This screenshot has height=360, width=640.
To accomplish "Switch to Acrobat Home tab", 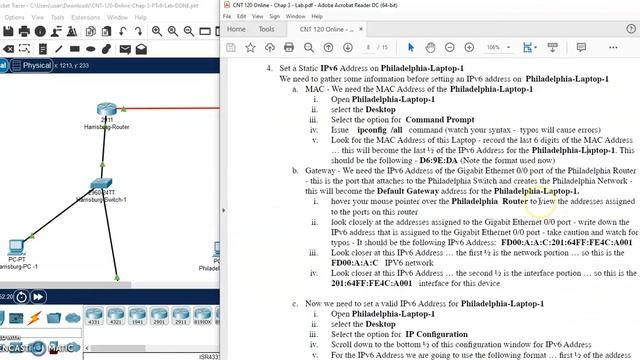I will pos(236,29).
